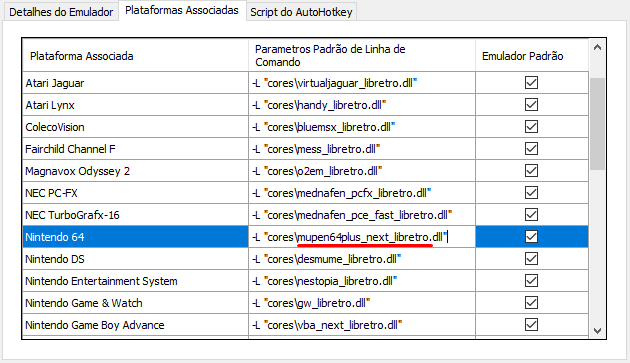Open the Script do AutoHotkey tab
The width and height of the screenshot is (630, 363).
tap(301, 12)
